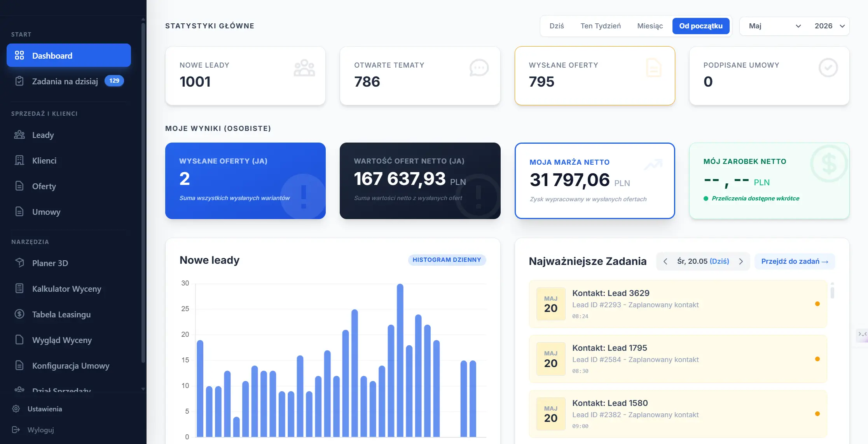The width and height of the screenshot is (868, 444).
Task: Click the 31 797,06 PLN margin value
Action: [580, 180]
